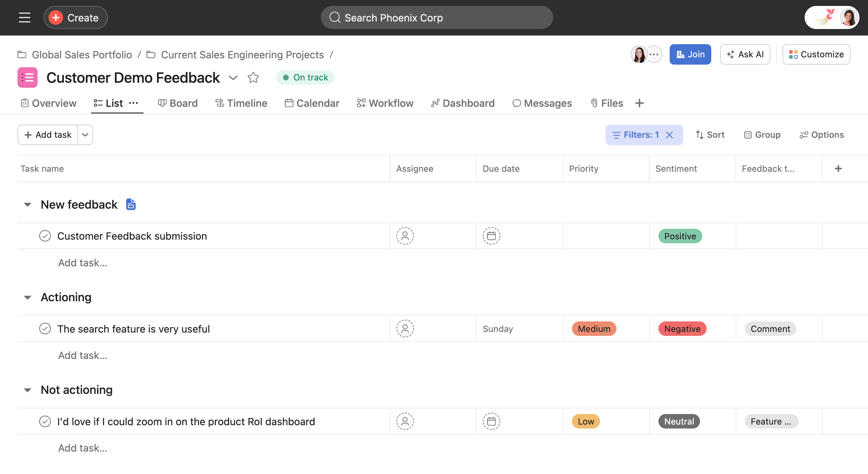Click the add column plus icon
The height and width of the screenshot is (474, 868).
838,169
